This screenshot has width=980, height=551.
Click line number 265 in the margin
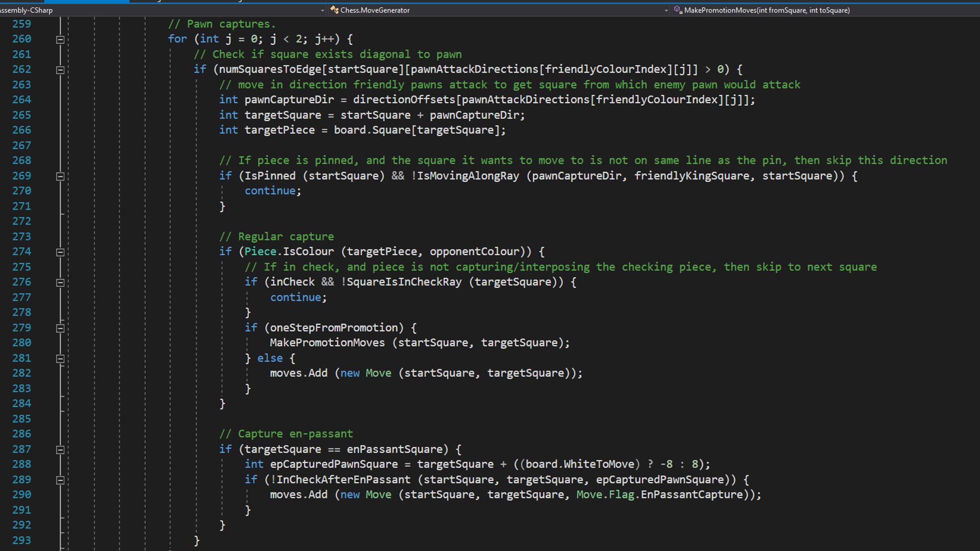click(x=22, y=115)
